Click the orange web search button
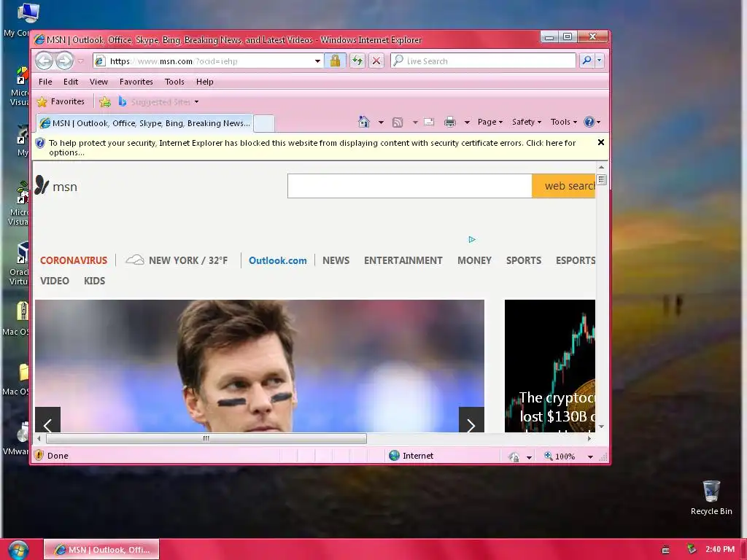 tap(564, 186)
